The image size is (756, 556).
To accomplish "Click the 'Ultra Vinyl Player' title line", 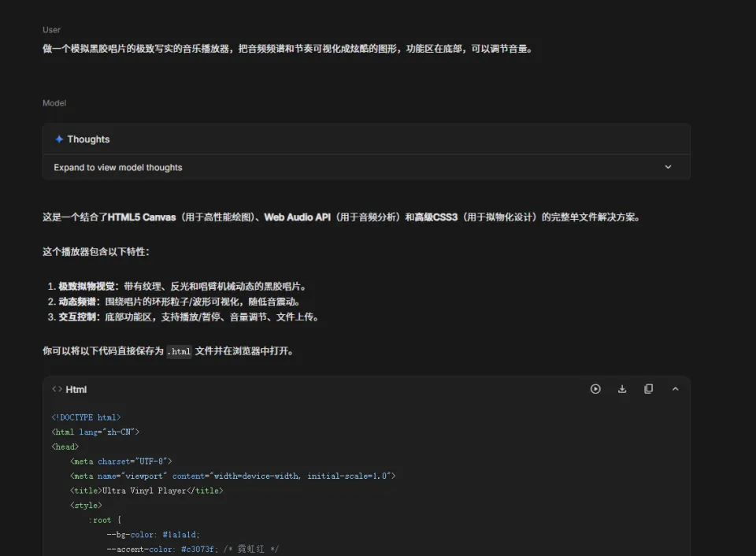I will [x=146, y=491].
